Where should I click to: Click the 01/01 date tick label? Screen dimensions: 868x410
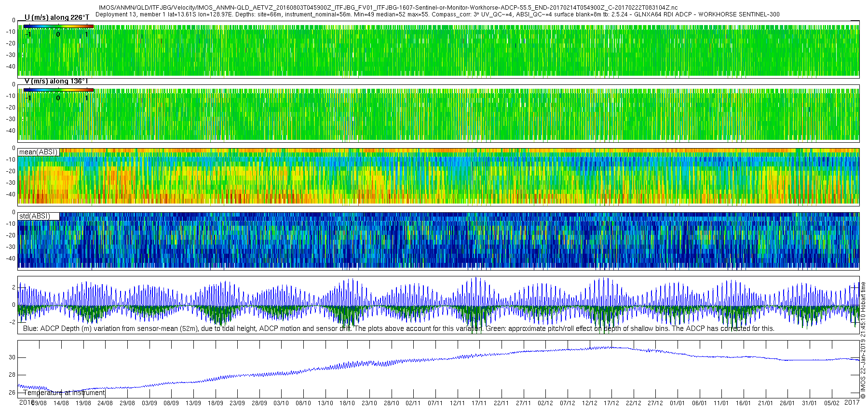pos(678,403)
